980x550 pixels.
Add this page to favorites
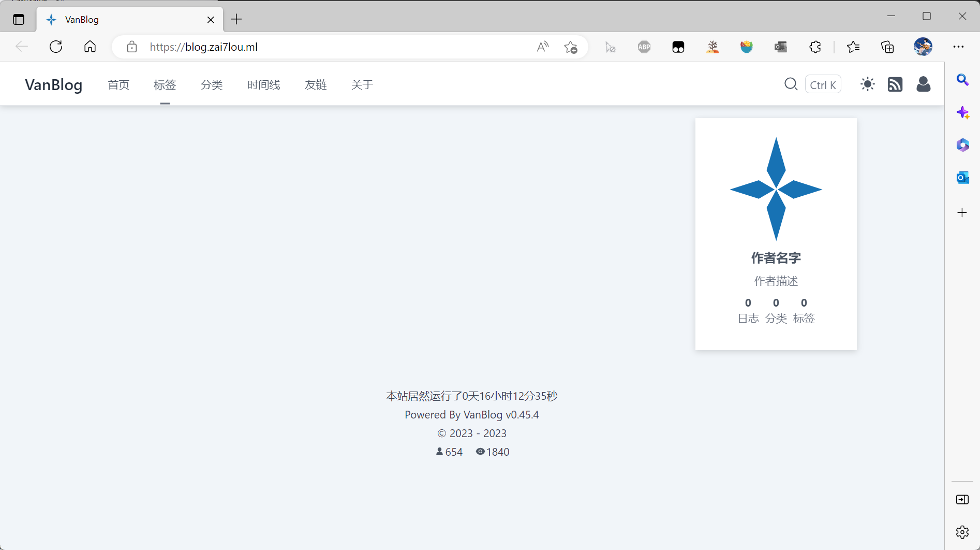(571, 47)
